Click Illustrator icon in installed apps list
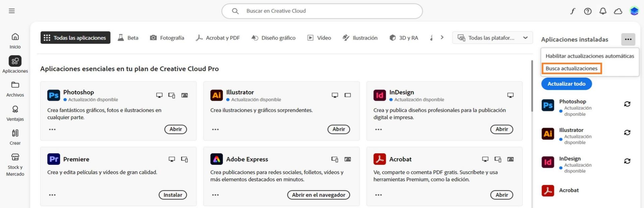644x208 pixels. pyautogui.click(x=548, y=134)
